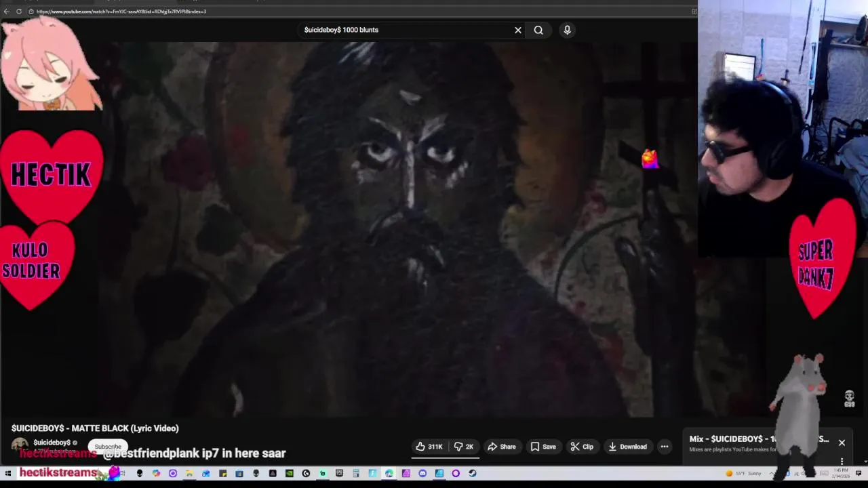Viewport: 868px width, 488px height.
Task: Download the video
Action: click(x=627, y=447)
